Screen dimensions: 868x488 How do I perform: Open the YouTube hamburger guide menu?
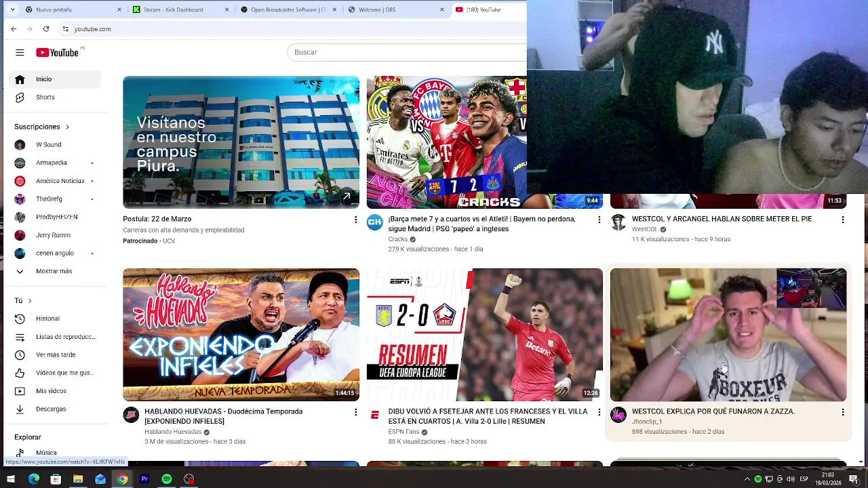pos(20,52)
